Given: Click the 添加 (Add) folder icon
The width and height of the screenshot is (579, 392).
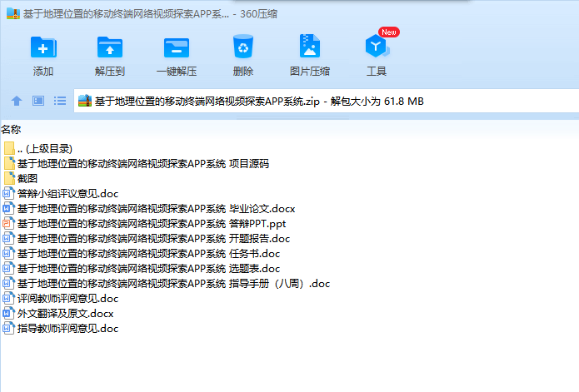Looking at the screenshot, I should (43, 47).
